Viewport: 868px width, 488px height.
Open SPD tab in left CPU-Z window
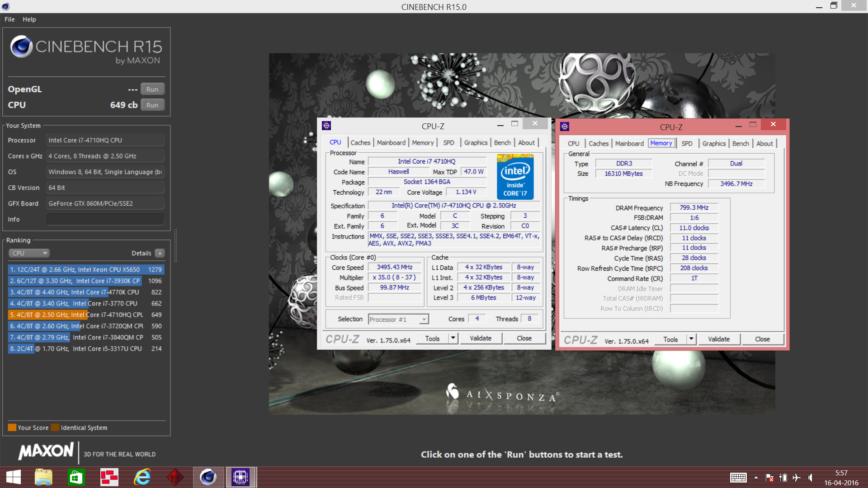pyautogui.click(x=448, y=143)
